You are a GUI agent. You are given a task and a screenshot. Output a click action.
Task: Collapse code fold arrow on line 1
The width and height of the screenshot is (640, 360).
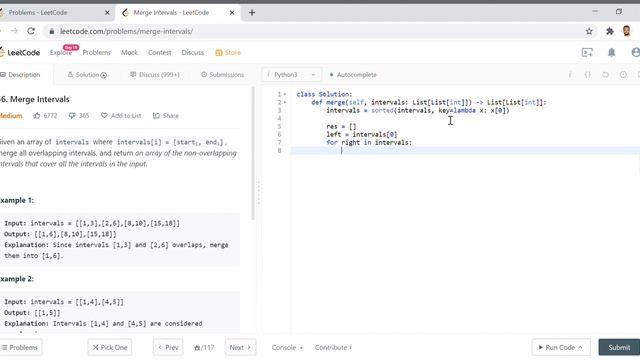pos(285,94)
